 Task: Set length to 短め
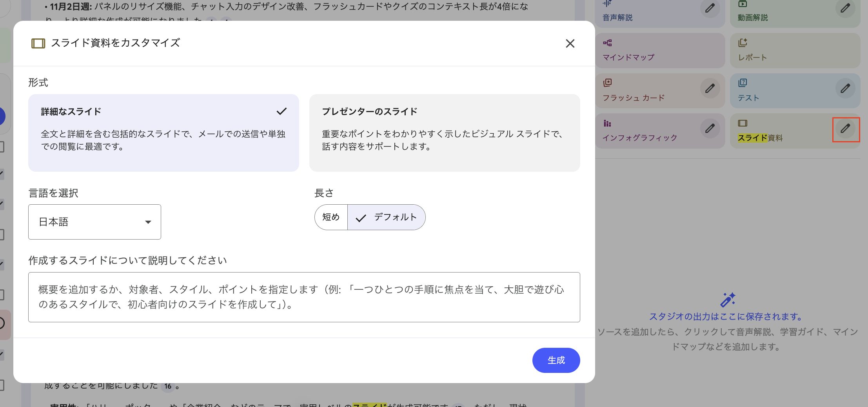tap(331, 217)
